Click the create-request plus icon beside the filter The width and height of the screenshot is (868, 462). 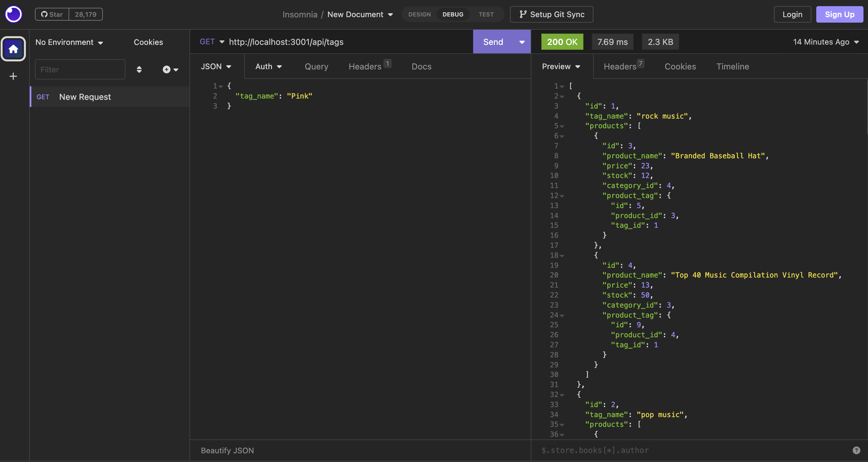[167, 69]
